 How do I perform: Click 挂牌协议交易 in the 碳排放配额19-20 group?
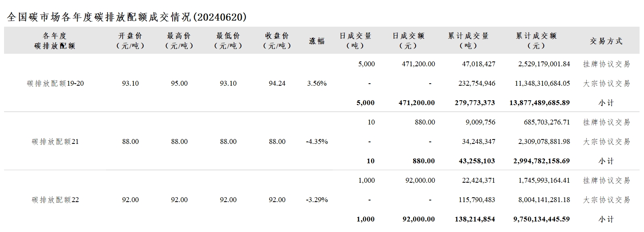pos(606,64)
